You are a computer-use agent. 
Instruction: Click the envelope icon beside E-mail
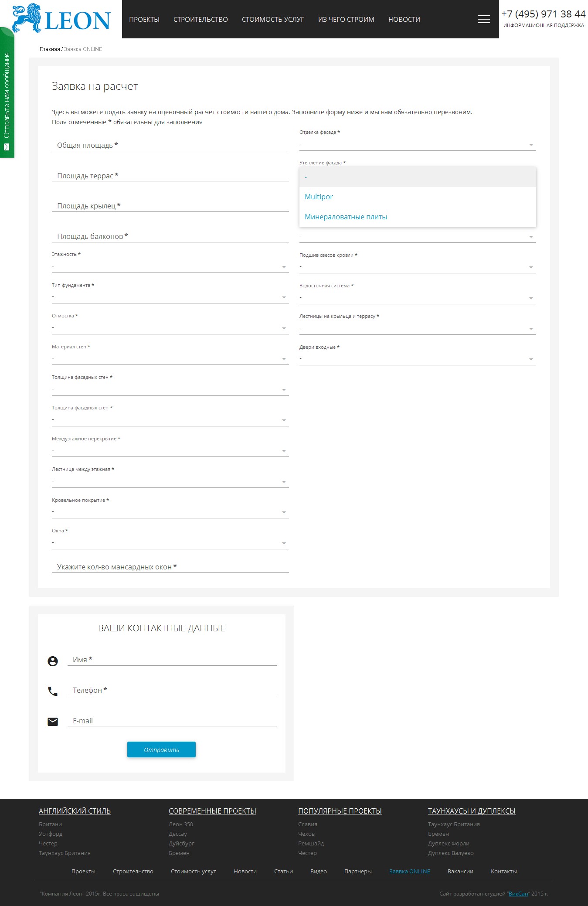click(x=53, y=722)
